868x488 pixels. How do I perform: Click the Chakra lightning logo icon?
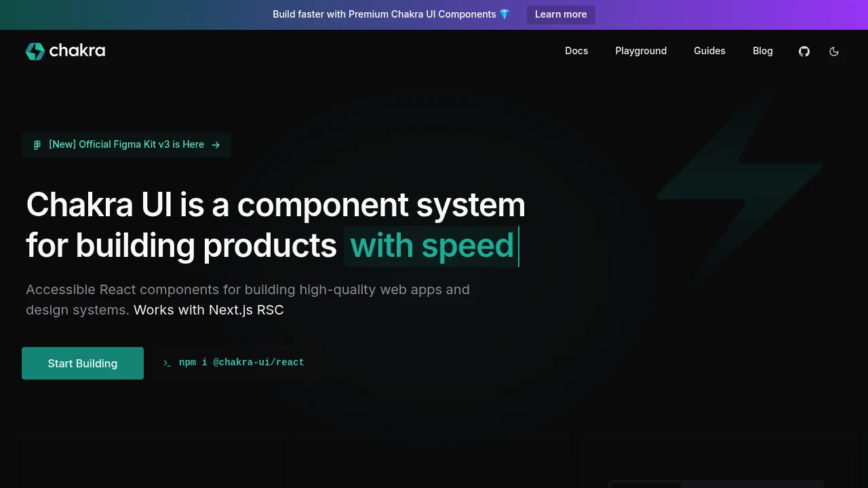(x=35, y=52)
